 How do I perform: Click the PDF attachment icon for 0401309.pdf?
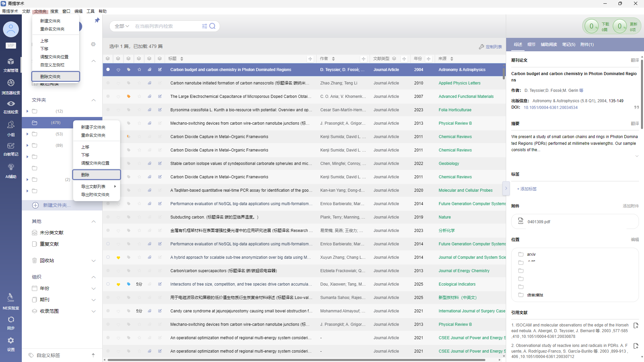pos(521,221)
